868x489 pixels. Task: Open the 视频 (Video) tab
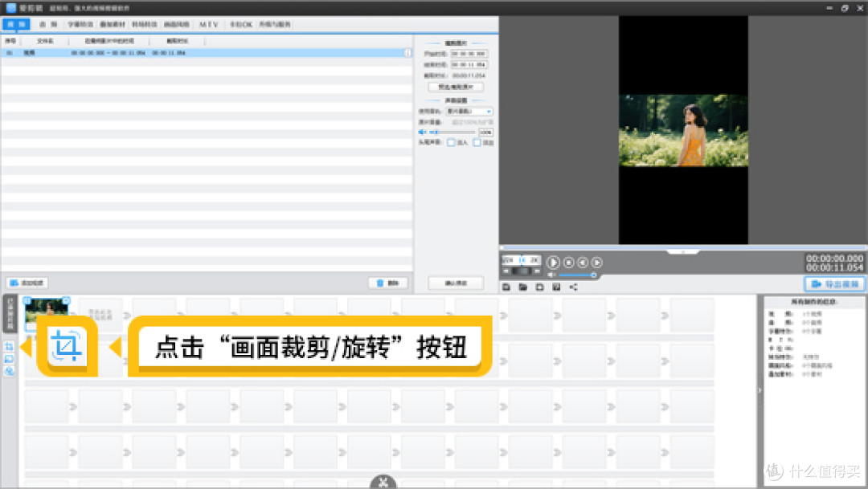tap(16, 24)
